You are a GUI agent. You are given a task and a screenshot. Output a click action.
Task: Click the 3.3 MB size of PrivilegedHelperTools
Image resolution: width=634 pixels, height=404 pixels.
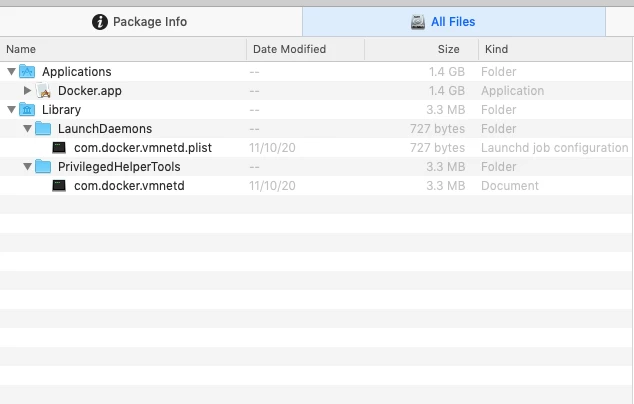pos(446,167)
